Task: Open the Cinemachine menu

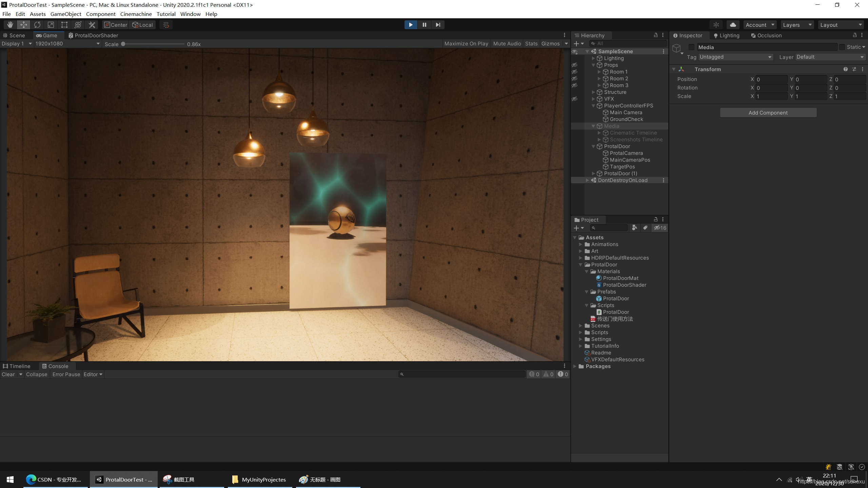Action: pos(136,14)
